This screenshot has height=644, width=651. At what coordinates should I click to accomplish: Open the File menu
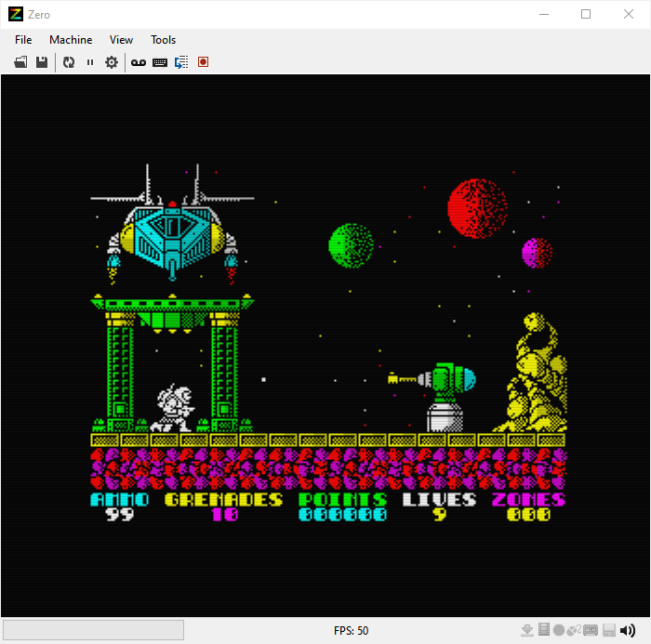(23, 40)
